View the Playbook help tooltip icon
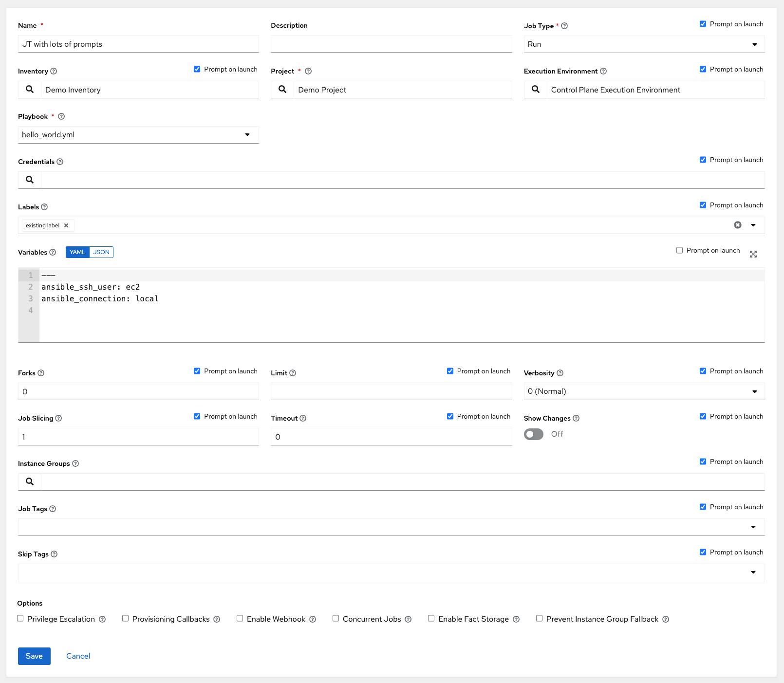Image resolution: width=784 pixels, height=683 pixels. click(61, 116)
